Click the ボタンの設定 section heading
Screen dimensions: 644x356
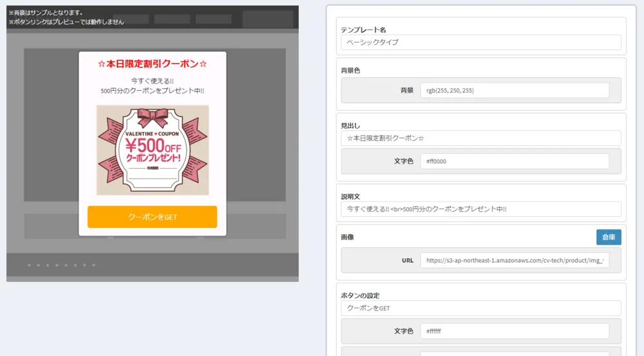coord(360,295)
